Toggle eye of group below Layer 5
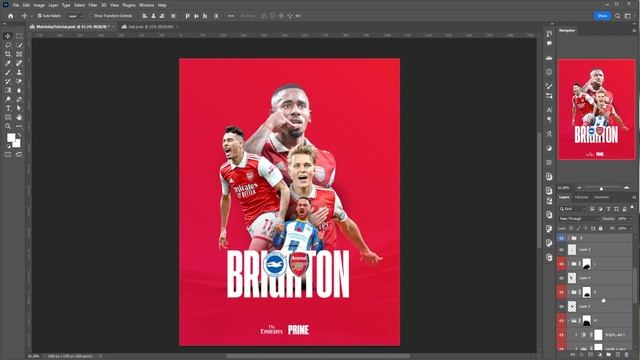This screenshot has height=360, width=640. 561,264
